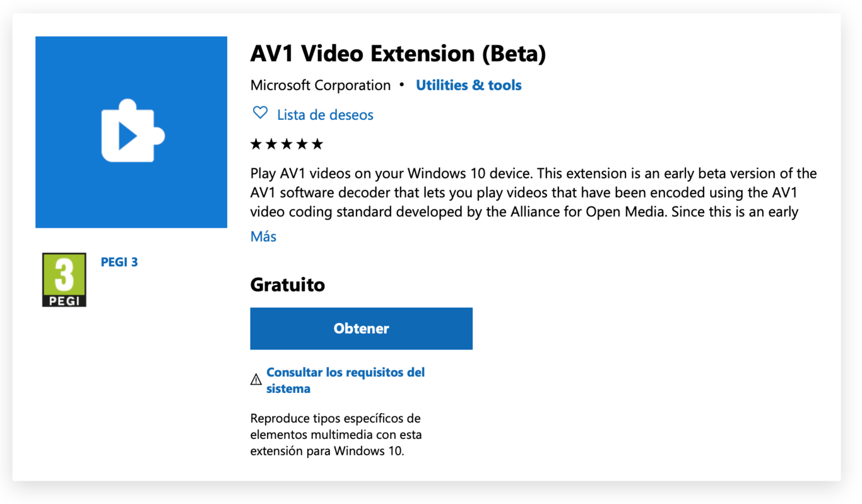Click the third star in the rating
This screenshot has width=862, height=504.
click(x=287, y=144)
